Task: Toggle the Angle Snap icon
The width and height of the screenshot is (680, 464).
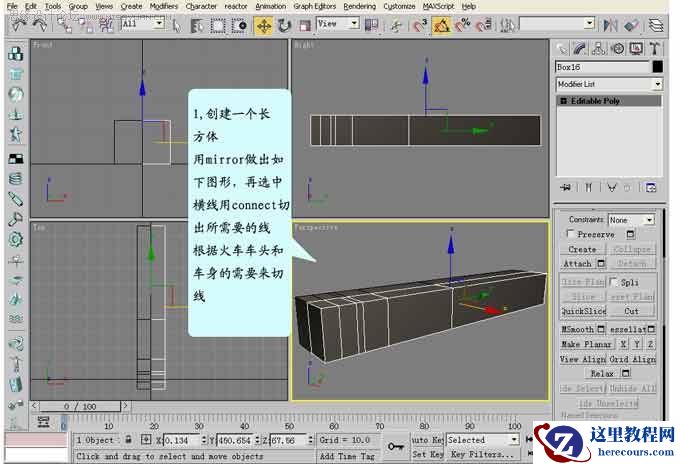Action: coord(441,26)
